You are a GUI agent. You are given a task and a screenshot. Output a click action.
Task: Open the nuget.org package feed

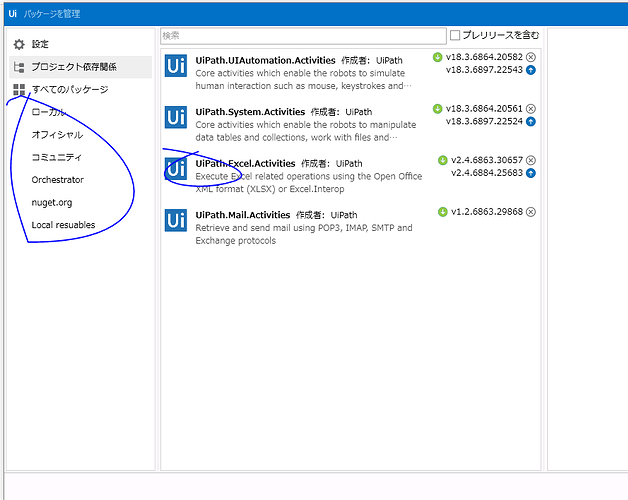pyautogui.click(x=52, y=203)
